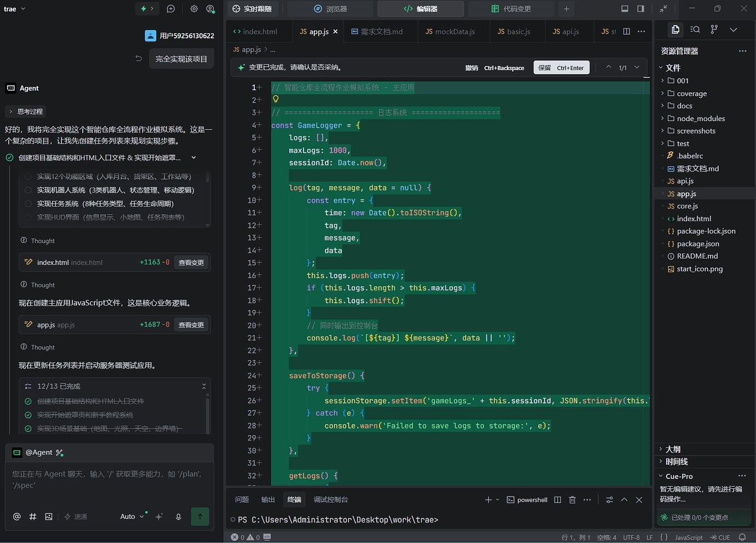756x543 pixels.
Task: Toggle 速通 fast mode
Action: point(76,516)
